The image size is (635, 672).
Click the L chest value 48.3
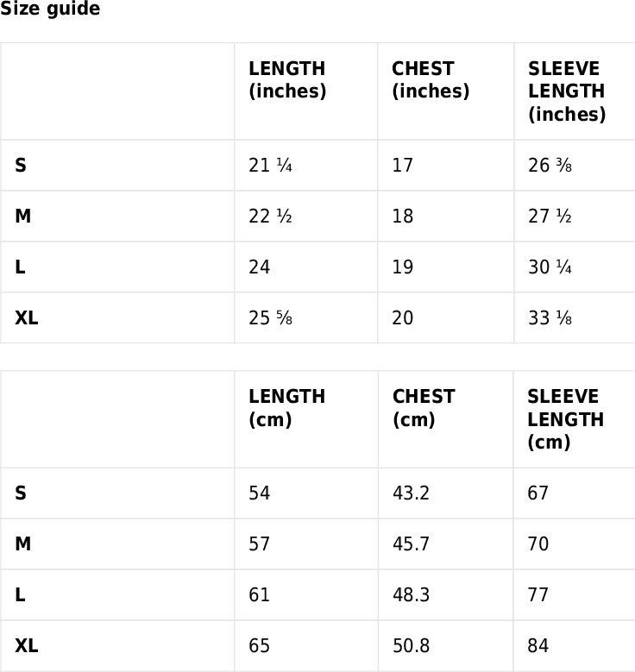coord(411,595)
